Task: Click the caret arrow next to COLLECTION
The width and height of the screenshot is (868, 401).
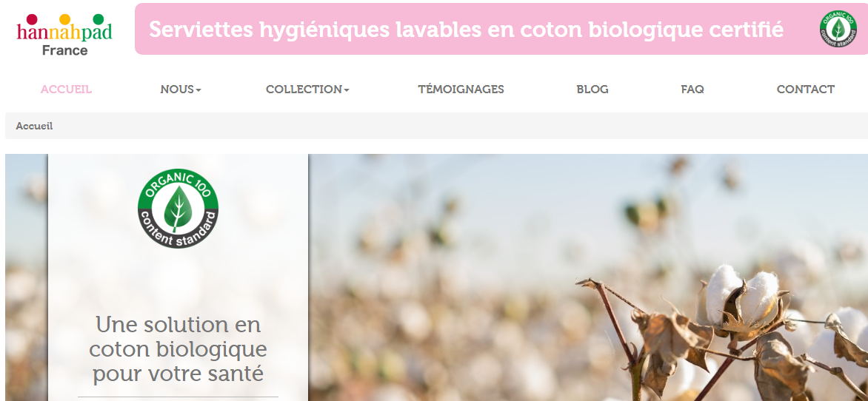Action: click(x=347, y=90)
